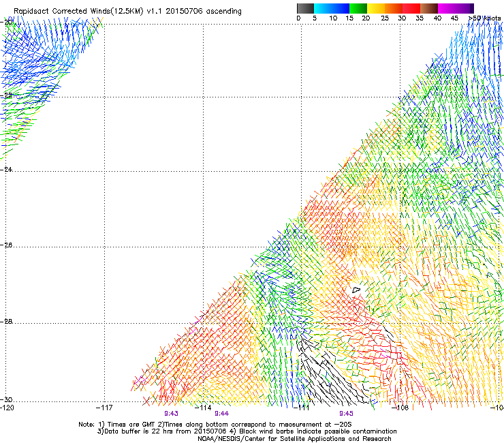
Task: Click the -108 longitude axis label
Action: 400,408
